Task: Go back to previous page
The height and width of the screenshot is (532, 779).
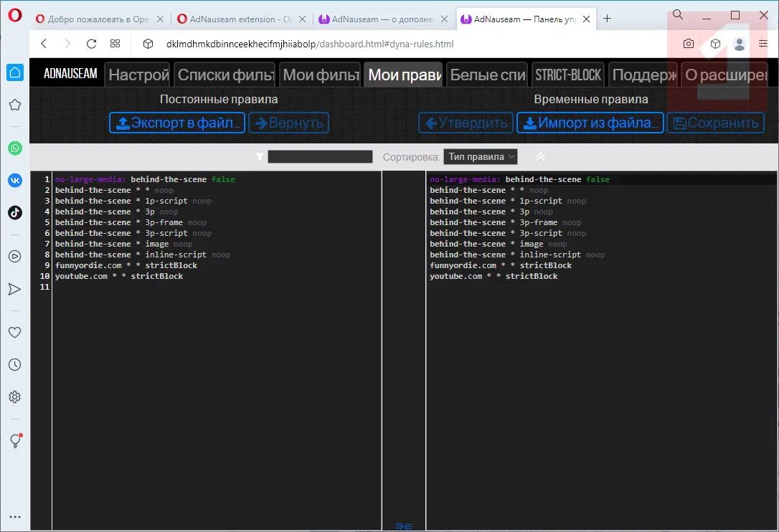Action: pyautogui.click(x=44, y=44)
